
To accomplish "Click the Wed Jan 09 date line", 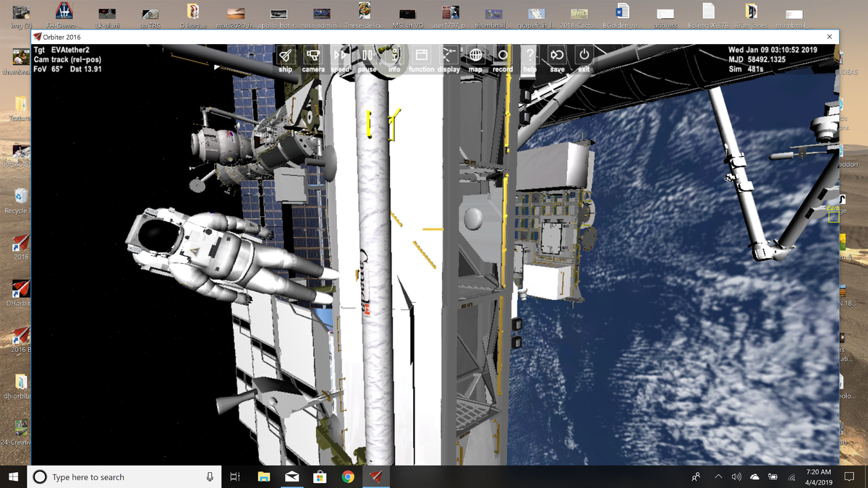I will [x=773, y=50].
